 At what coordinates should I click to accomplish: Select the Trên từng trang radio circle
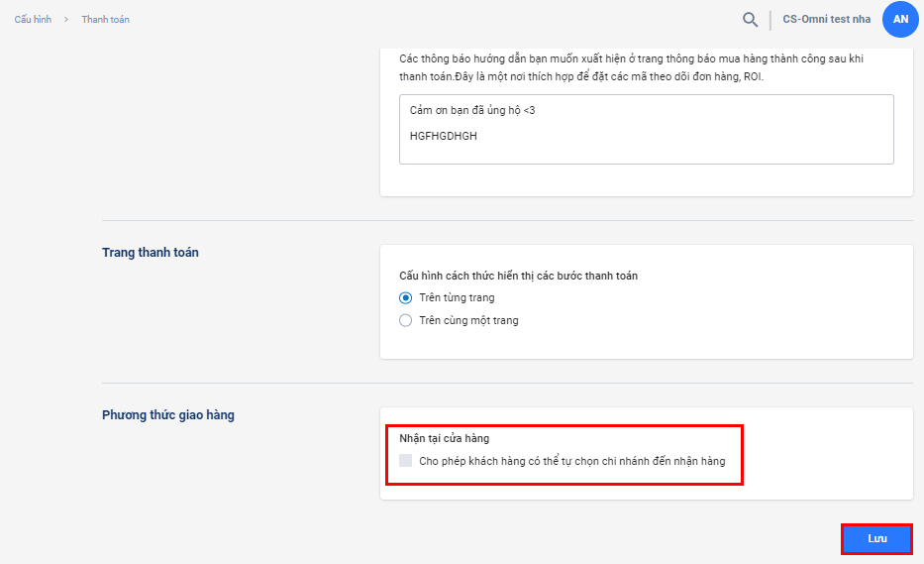tap(405, 297)
